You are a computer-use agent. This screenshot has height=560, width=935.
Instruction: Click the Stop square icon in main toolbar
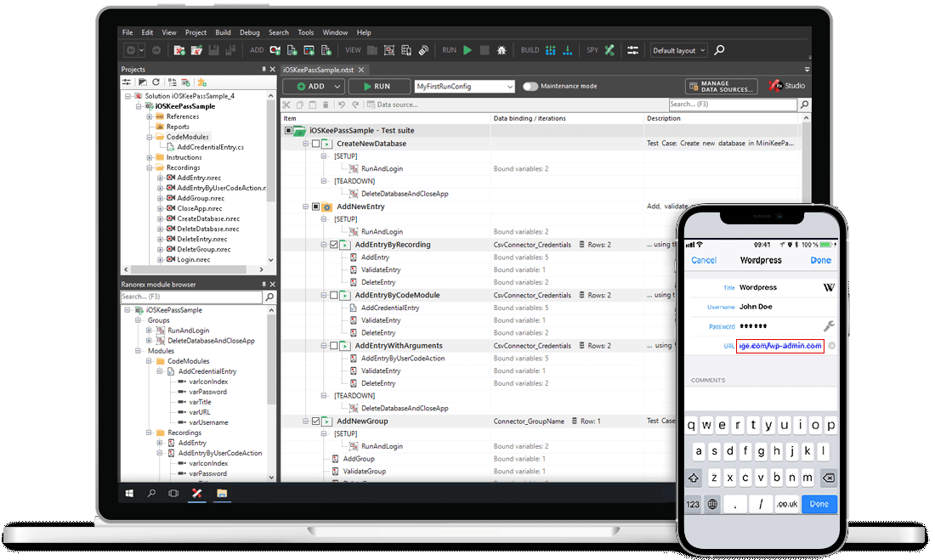click(x=484, y=50)
